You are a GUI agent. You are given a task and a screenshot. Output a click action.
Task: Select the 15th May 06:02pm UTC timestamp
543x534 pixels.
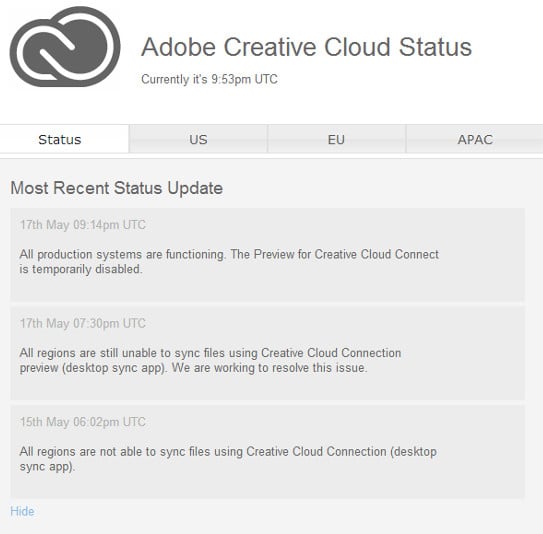83,422
